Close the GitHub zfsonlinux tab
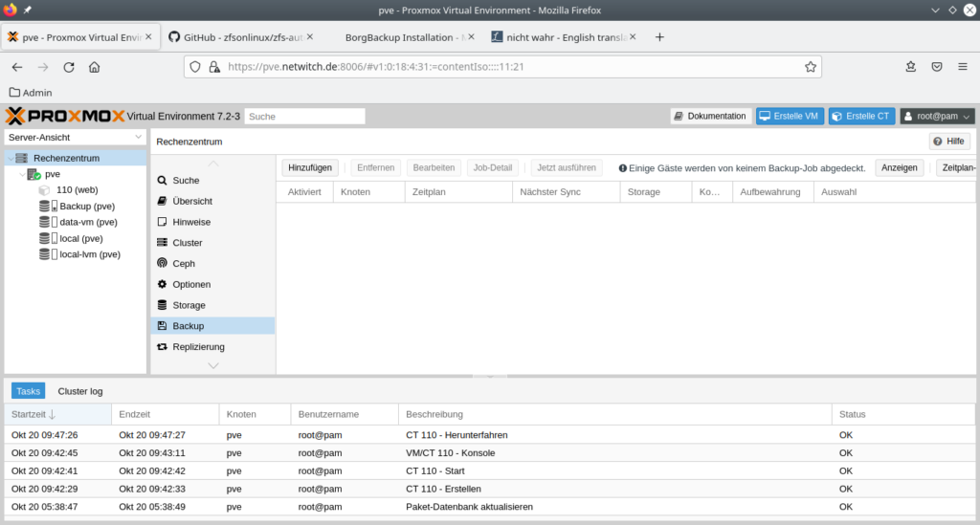Viewport: 980px width, 525px height. [310, 37]
